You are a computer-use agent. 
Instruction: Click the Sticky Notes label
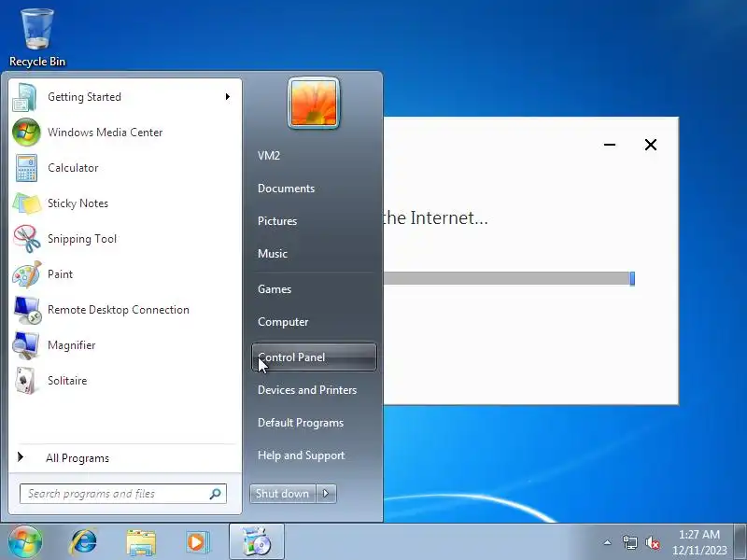[78, 203]
